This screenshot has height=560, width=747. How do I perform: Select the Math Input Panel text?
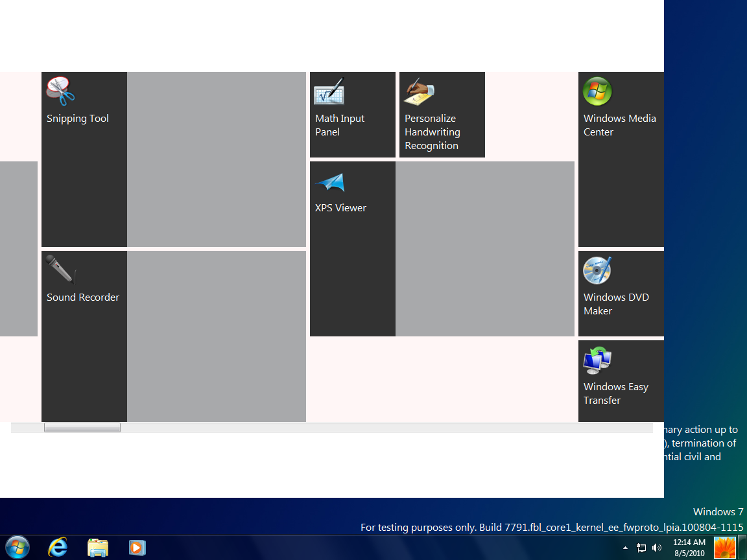tap(340, 125)
